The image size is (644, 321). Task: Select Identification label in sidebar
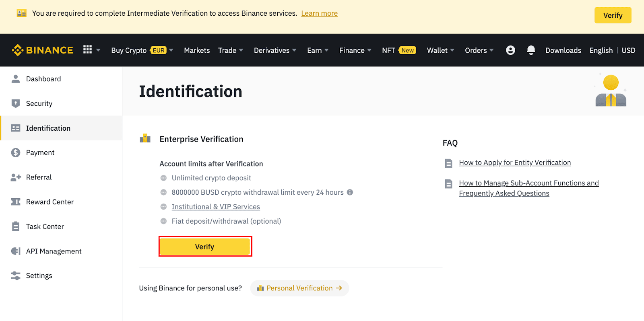(x=48, y=128)
